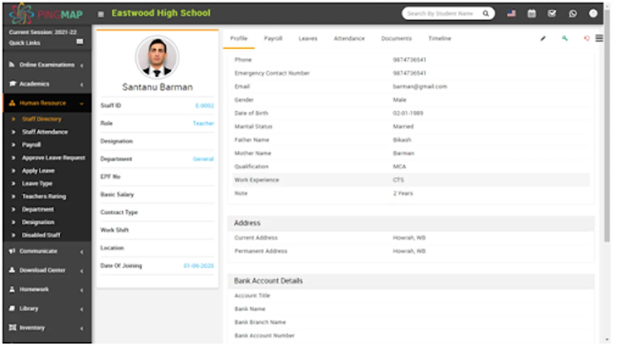624x364 pixels.
Task: Click the Homework sidebar icon
Action: tap(12, 289)
